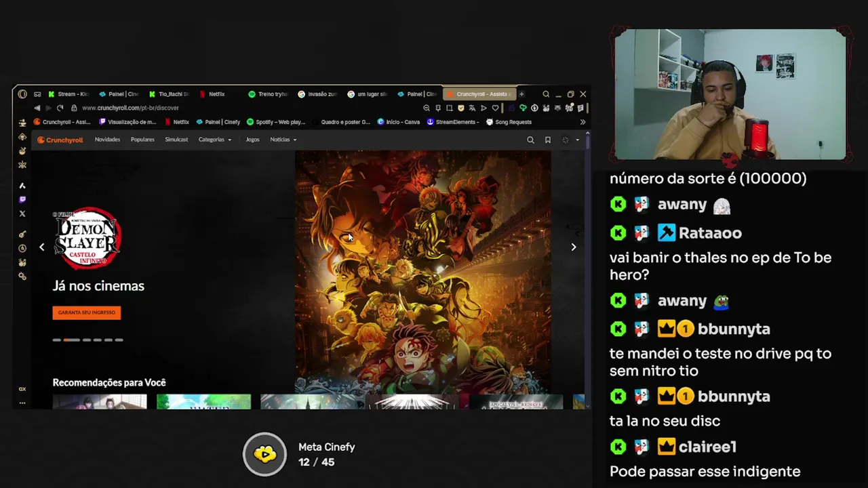The height and width of the screenshot is (488, 868).
Task: Click the send/flow arrow icon
Action: coord(484,108)
